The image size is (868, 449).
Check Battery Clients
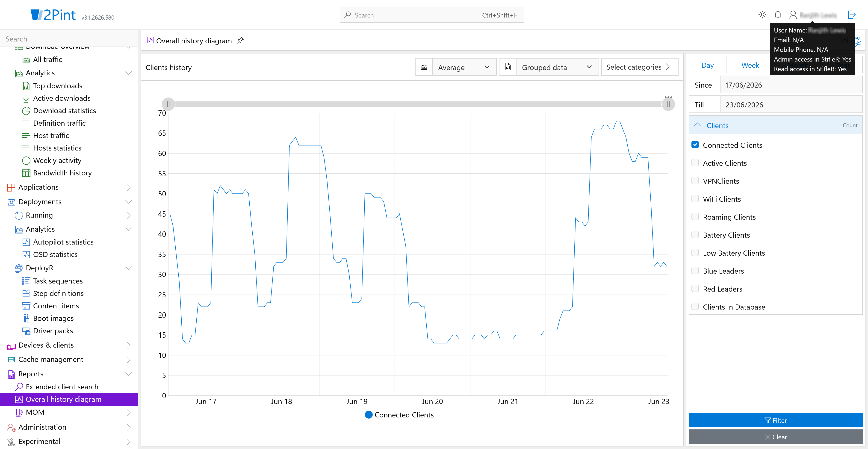[695, 235]
